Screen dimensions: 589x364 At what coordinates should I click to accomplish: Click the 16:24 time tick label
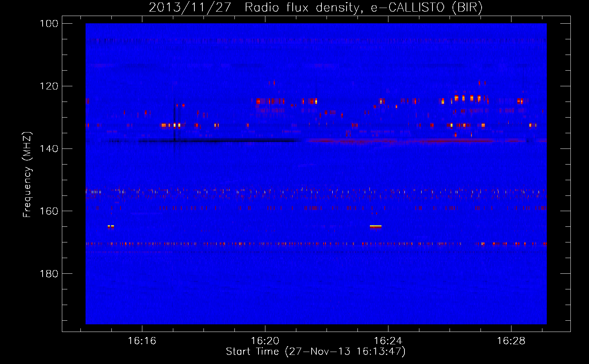click(388, 341)
